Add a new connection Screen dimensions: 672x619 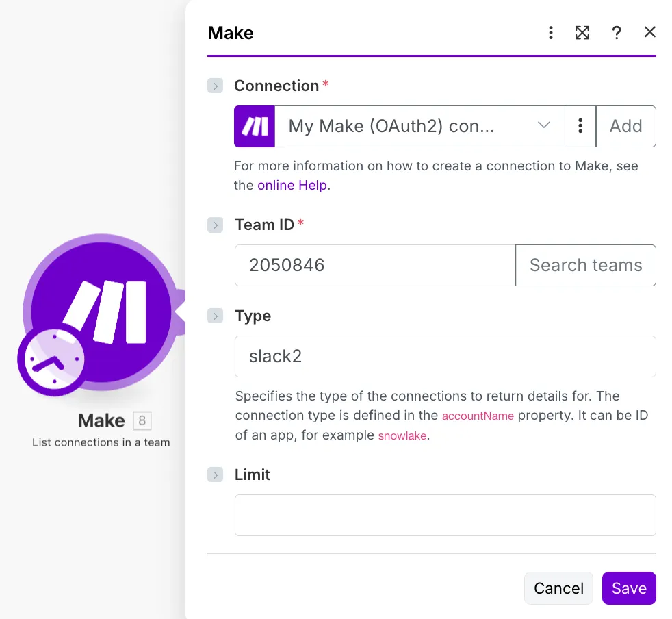point(625,126)
